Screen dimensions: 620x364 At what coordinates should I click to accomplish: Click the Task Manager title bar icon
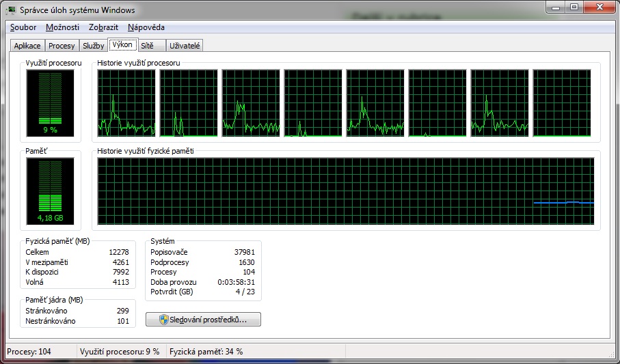pyautogui.click(x=11, y=10)
